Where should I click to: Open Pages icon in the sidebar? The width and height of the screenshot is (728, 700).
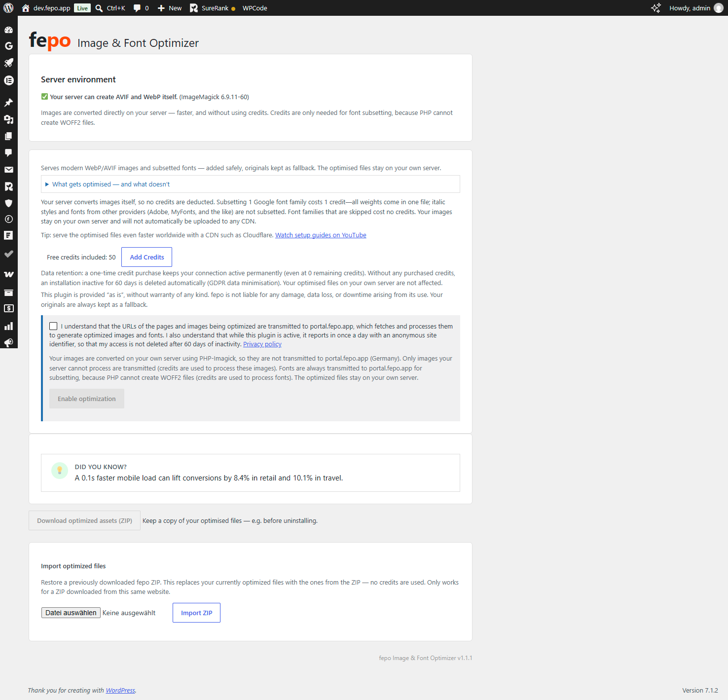click(8, 136)
